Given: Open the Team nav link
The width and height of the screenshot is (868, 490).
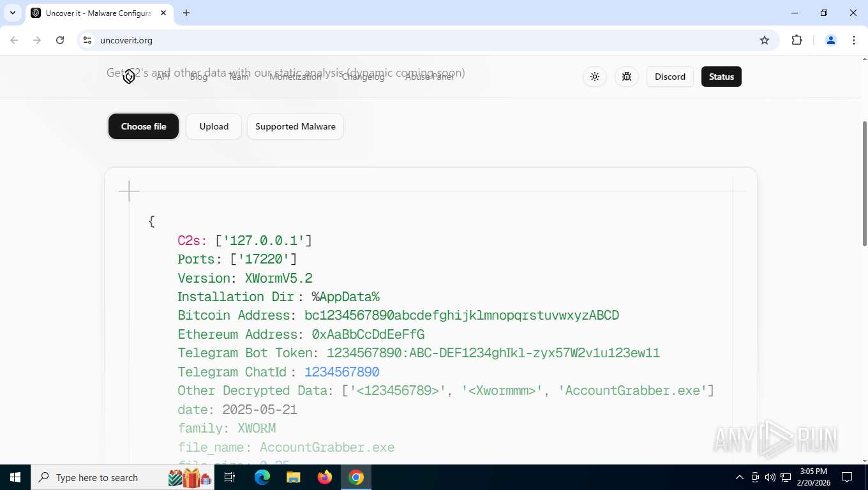Looking at the screenshot, I should [x=238, y=77].
